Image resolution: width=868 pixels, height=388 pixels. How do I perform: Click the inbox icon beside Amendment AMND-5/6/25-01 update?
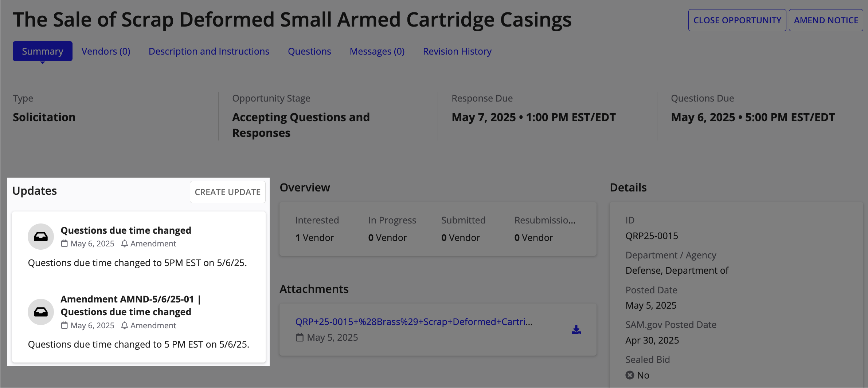[x=41, y=312]
